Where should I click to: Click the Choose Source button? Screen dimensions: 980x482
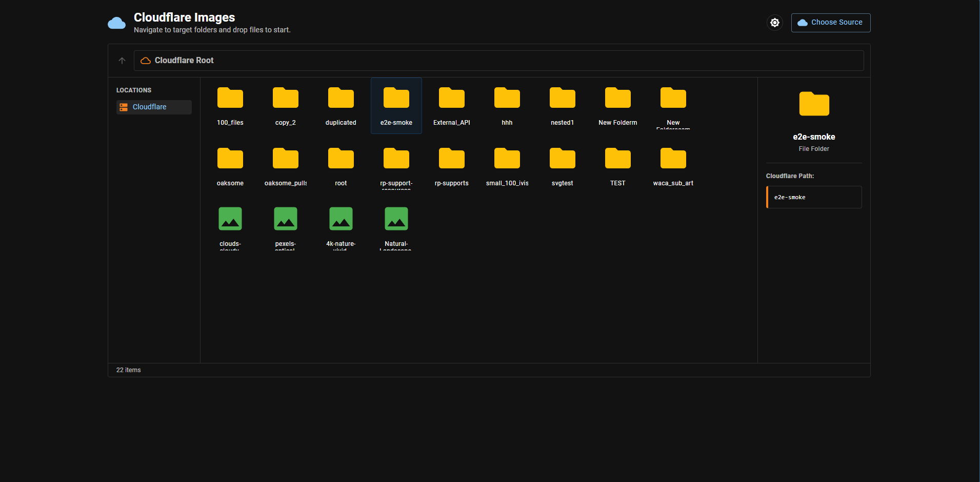point(831,23)
